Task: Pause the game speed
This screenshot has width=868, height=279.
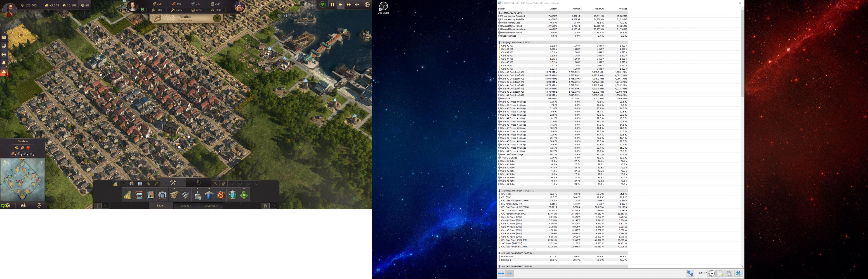Action: [332, 5]
